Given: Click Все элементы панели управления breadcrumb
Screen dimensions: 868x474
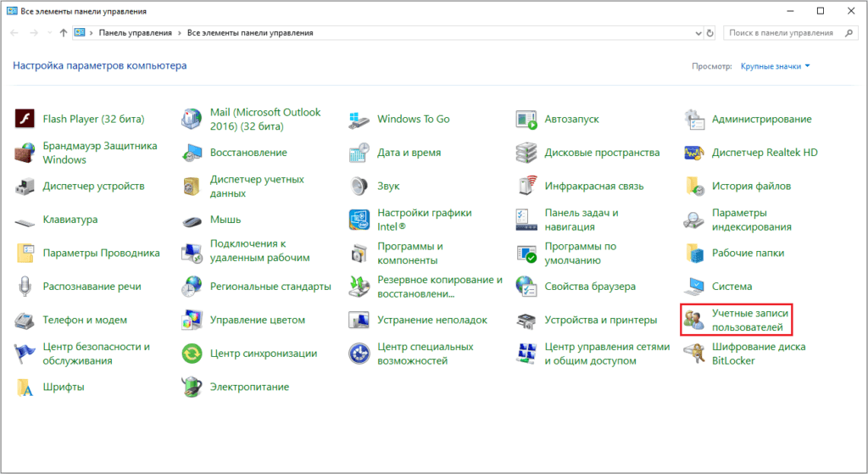Looking at the screenshot, I should [250, 33].
